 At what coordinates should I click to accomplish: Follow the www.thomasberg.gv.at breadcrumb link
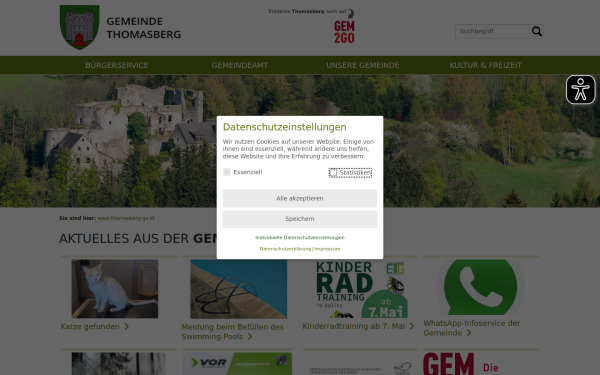(x=126, y=218)
